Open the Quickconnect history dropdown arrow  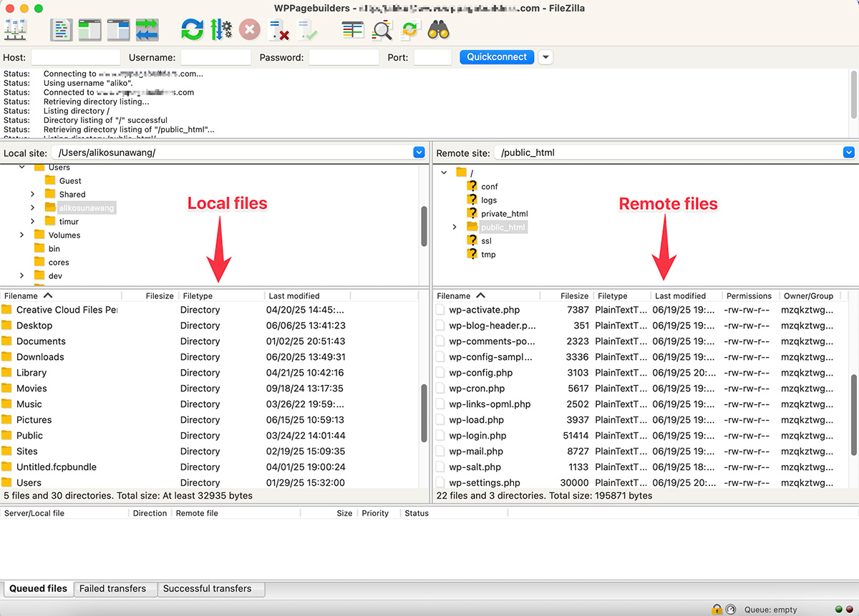[x=545, y=57]
